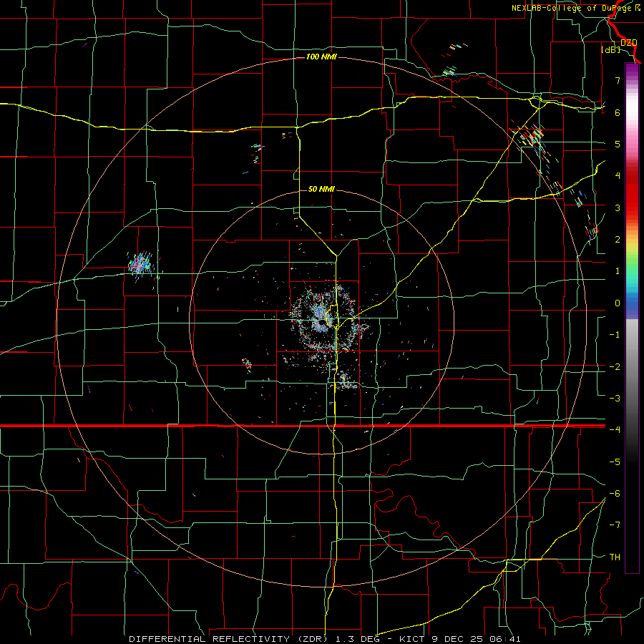Viewport: 644px width, 644px height.
Task: Click the isolated echo cluster west of the radar
Action: click(141, 264)
